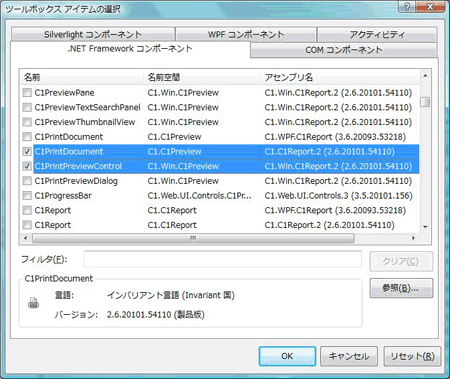Click the list's scroll up arrow
Viewport: 450px width, 379px height.
click(x=425, y=76)
